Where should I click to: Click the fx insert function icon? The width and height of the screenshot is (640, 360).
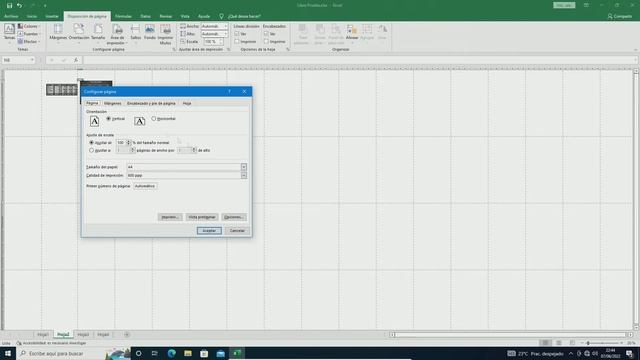pos(76,60)
